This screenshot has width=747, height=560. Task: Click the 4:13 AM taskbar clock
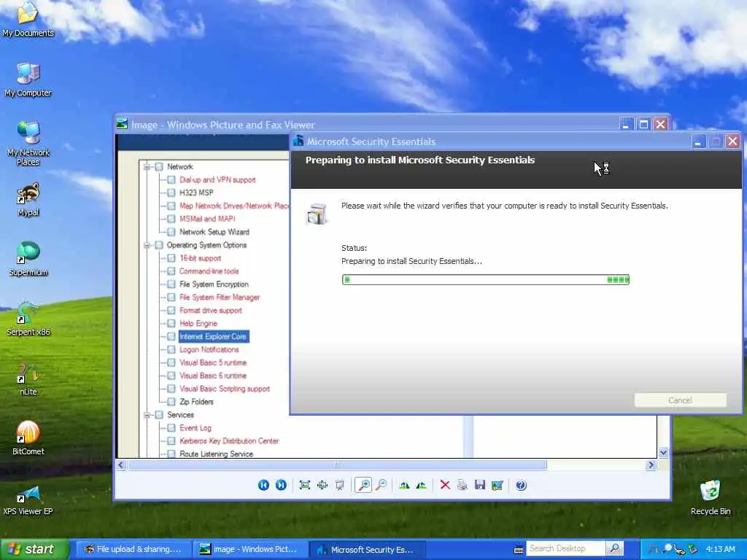click(720, 549)
